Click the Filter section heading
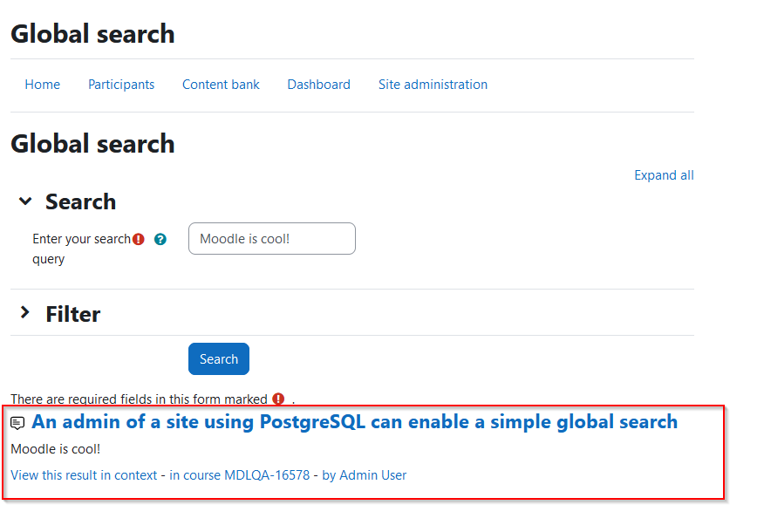764x532 pixels. click(x=73, y=314)
